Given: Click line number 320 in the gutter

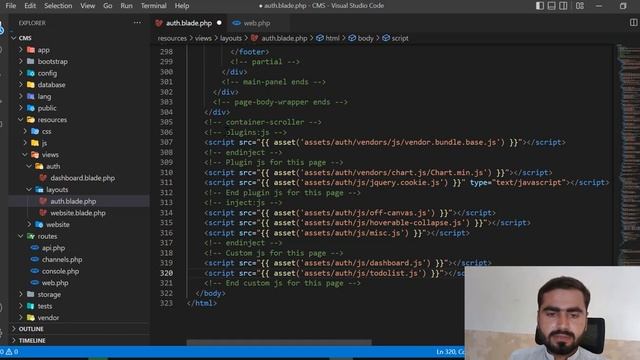Looking at the screenshot, I should [x=166, y=273].
